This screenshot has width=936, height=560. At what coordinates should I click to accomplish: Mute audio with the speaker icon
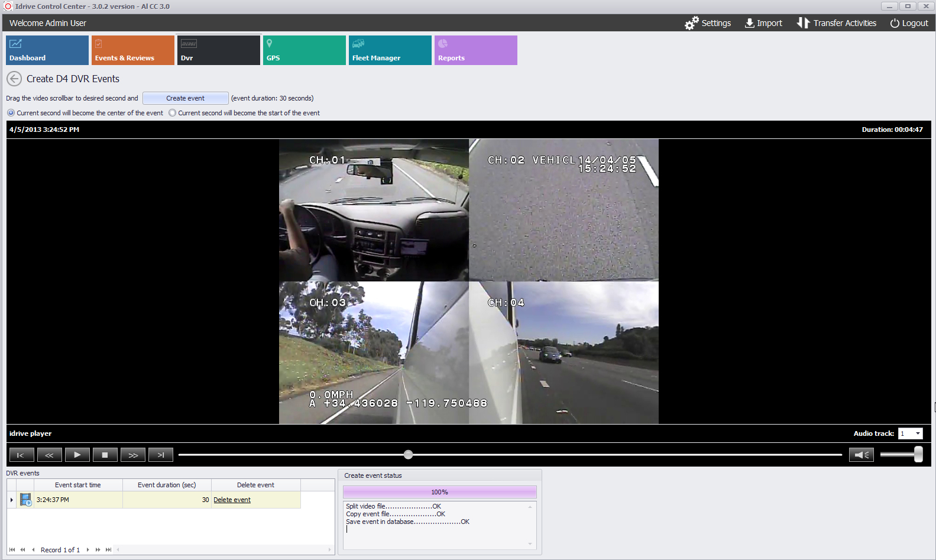(861, 455)
